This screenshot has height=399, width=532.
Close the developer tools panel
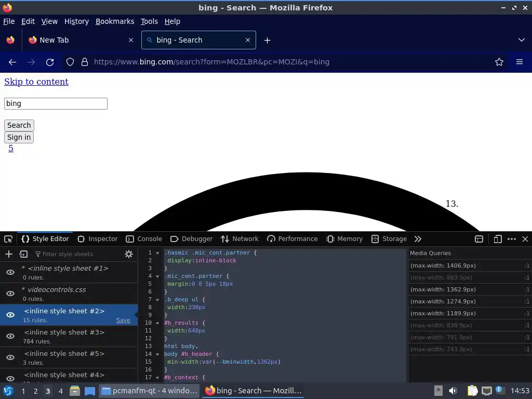pos(525,239)
